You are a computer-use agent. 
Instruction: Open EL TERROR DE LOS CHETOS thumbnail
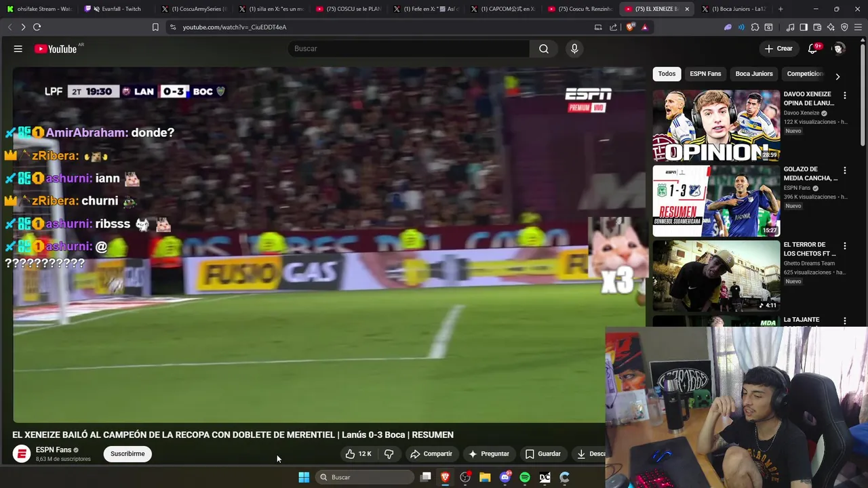coord(716,277)
